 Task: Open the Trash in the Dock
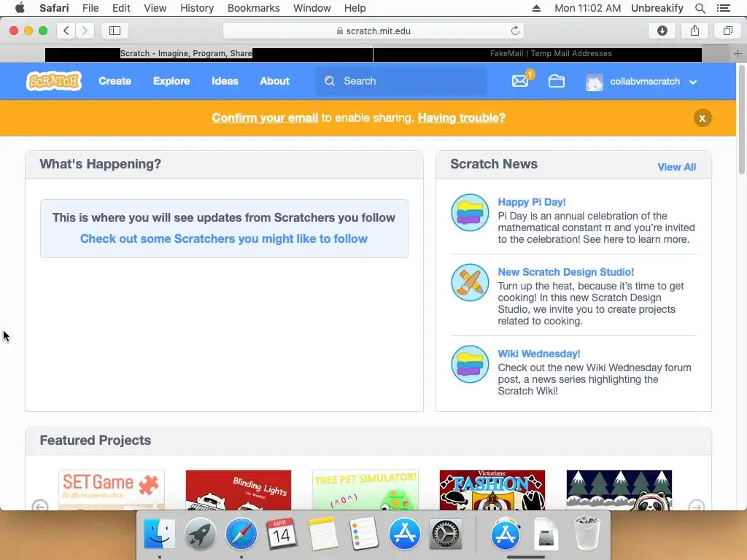click(x=587, y=534)
